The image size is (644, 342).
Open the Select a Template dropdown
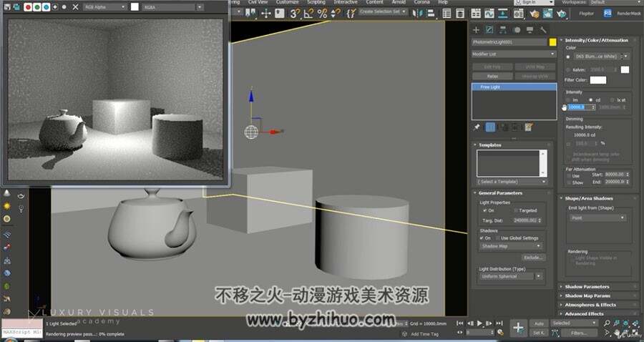(x=512, y=182)
